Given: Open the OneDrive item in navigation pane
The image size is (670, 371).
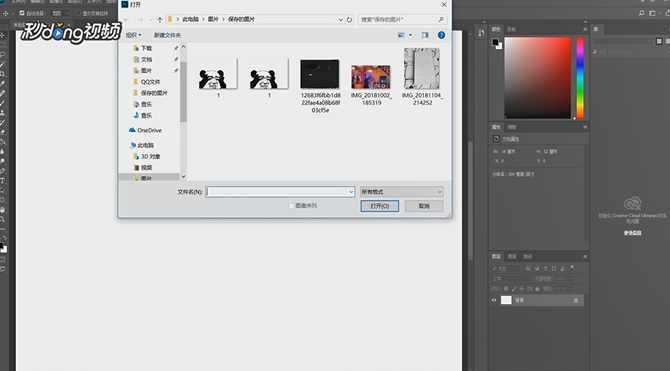Looking at the screenshot, I should point(145,130).
